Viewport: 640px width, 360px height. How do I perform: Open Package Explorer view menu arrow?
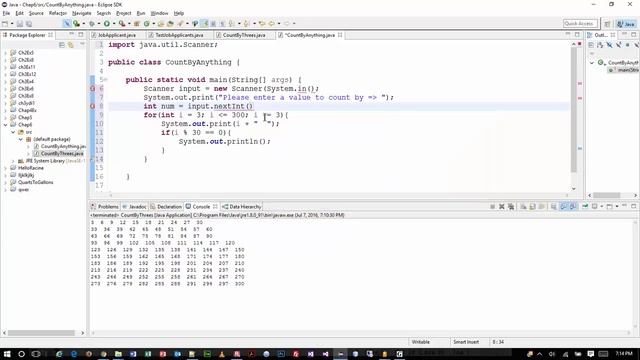(x=82, y=44)
